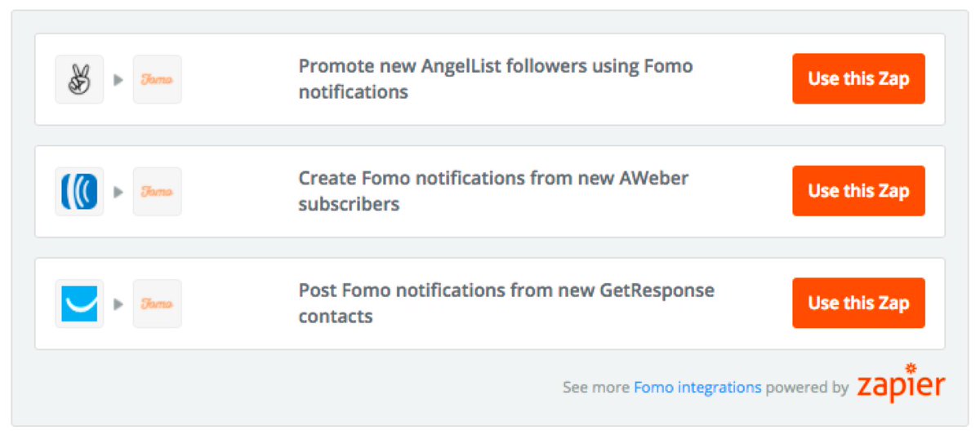Click the GetResponse smile envelope icon
The width and height of the screenshot is (980, 435).
(x=79, y=304)
